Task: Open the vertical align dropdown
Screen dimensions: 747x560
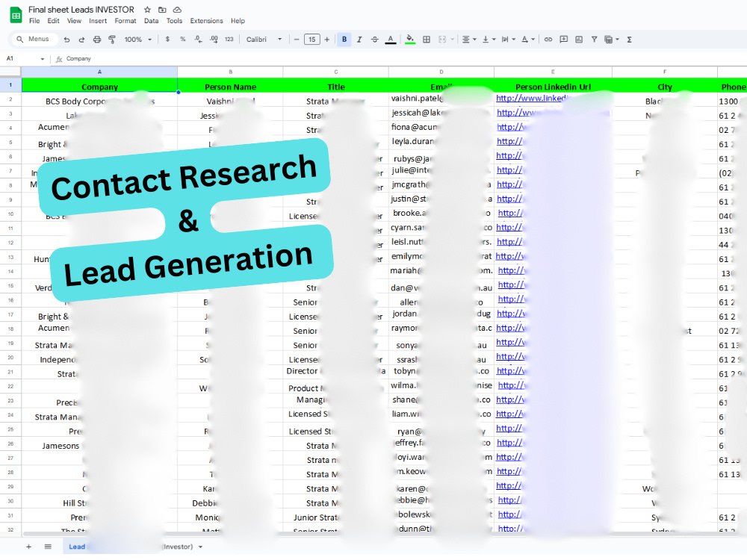Action: tap(489, 40)
